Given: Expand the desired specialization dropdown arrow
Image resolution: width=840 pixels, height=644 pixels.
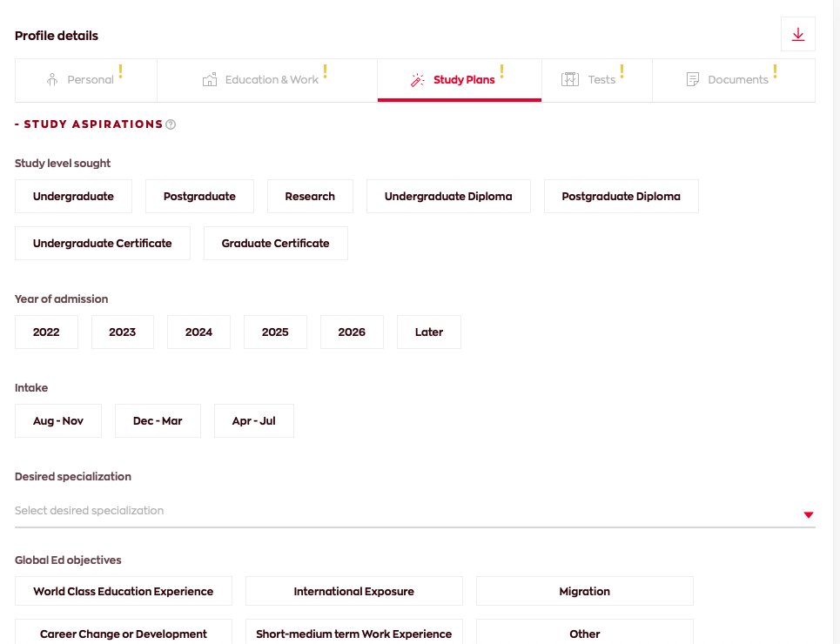Looking at the screenshot, I should click(808, 515).
